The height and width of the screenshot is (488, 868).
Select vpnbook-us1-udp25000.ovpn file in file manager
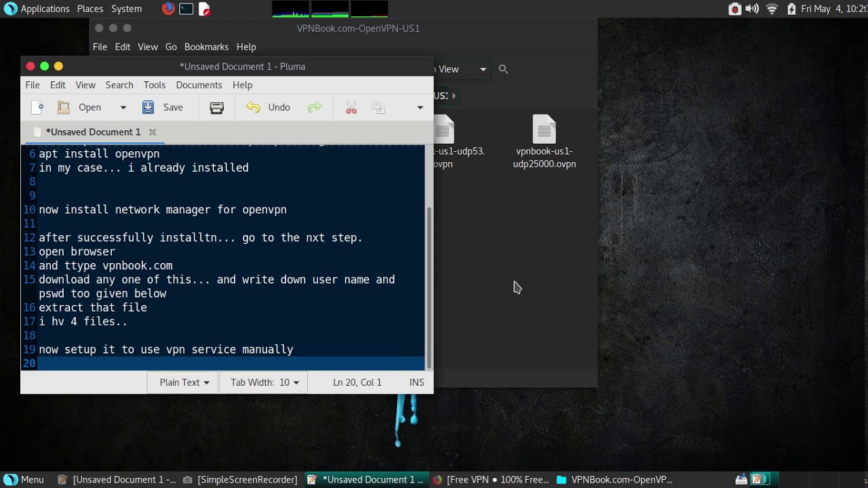(545, 142)
